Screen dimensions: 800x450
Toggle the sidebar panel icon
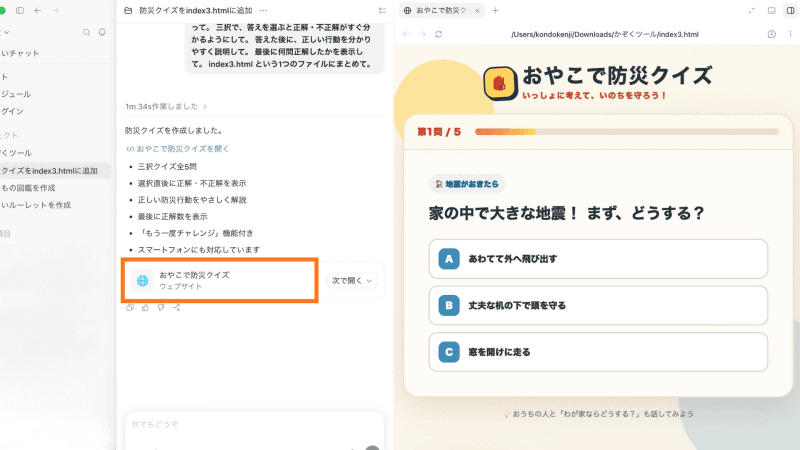coord(20,10)
